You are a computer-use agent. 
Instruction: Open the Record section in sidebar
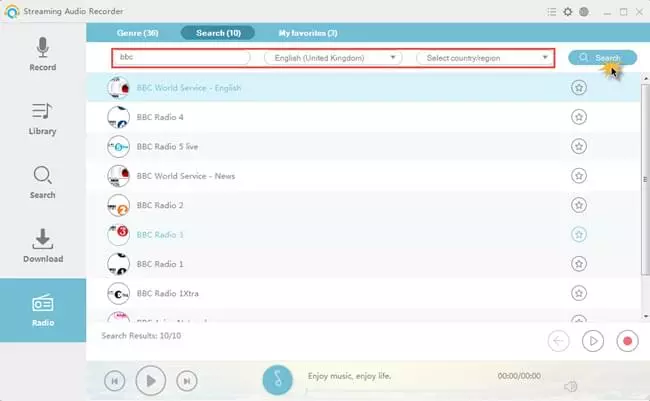click(x=43, y=54)
